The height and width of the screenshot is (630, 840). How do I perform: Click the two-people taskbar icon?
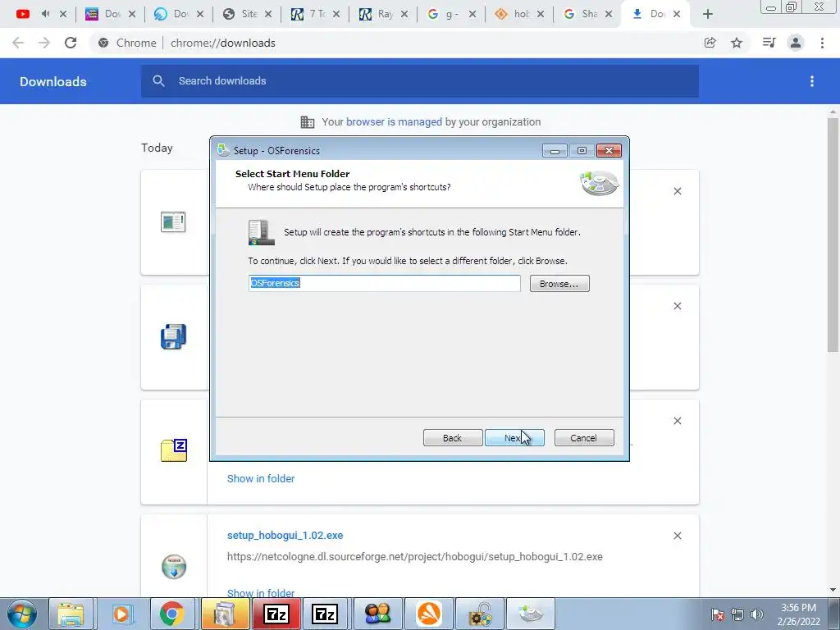(x=377, y=614)
